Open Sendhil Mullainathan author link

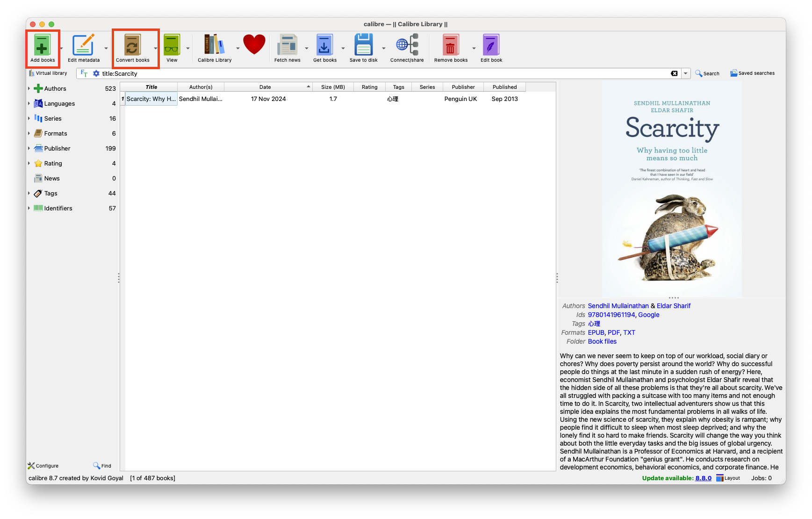[x=618, y=306]
